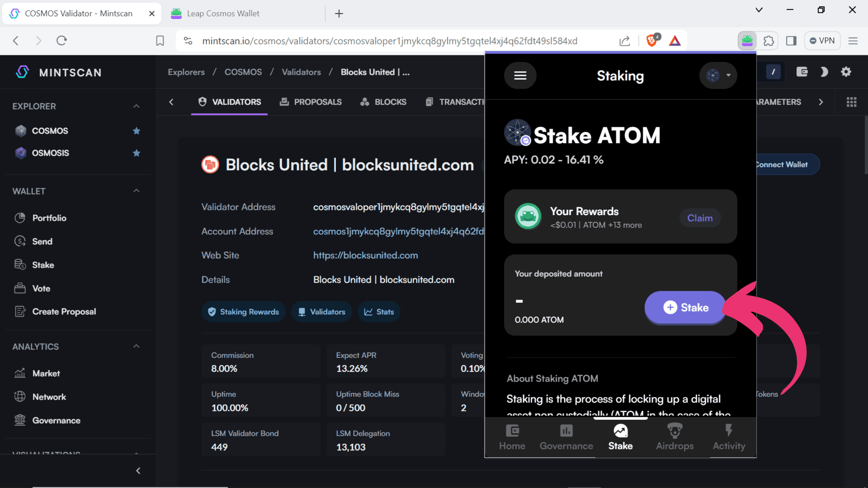Open Activity tab in Leap wallet
Screen dimensions: 868x488
click(729, 437)
